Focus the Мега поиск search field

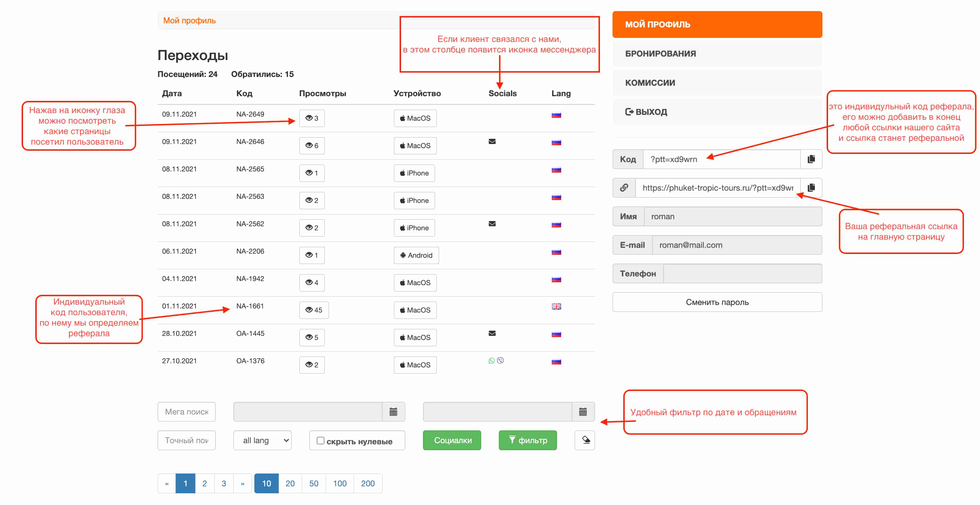point(186,411)
